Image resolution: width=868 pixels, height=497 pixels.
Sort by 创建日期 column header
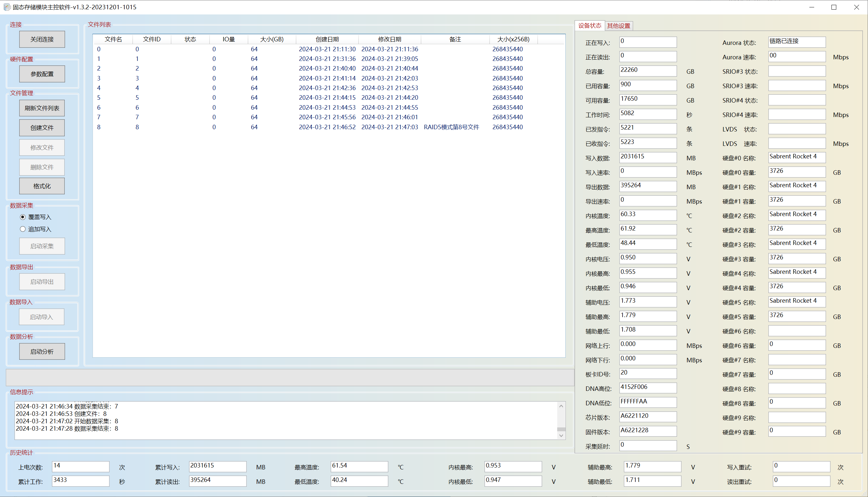327,39
